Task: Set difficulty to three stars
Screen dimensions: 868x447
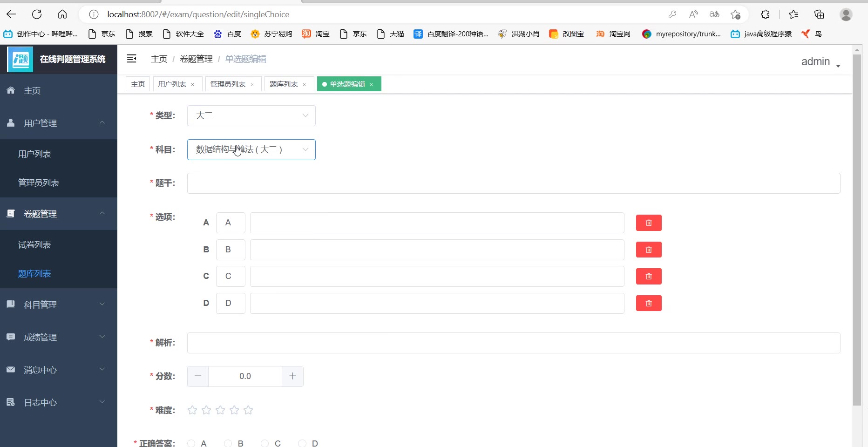Action: [x=220, y=410]
